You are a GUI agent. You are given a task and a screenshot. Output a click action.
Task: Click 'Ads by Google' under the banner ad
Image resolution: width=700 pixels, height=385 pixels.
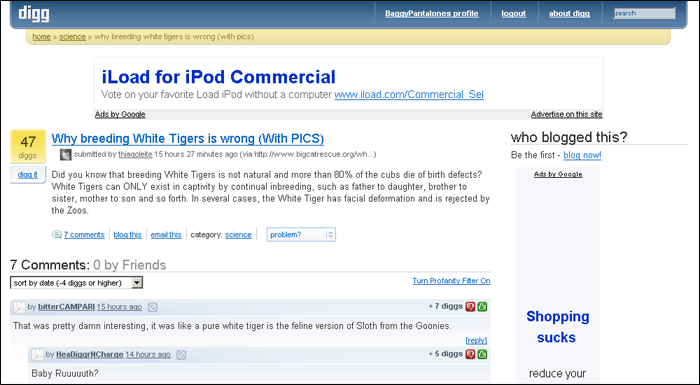coord(120,114)
